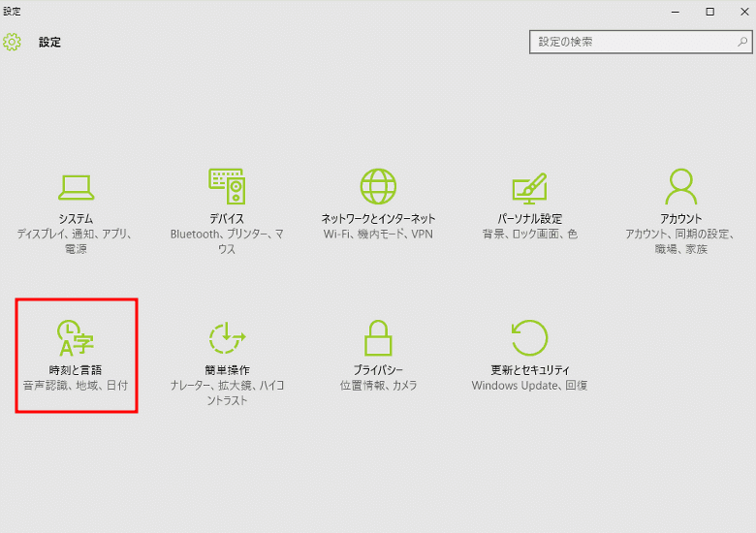Click the 時刻と言語 label
Viewport: 756px width, 533px height.
pyautogui.click(x=76, y=370)
